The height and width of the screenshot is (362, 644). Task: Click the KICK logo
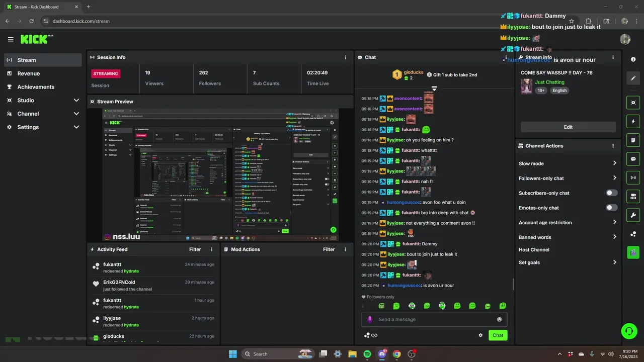36,39
